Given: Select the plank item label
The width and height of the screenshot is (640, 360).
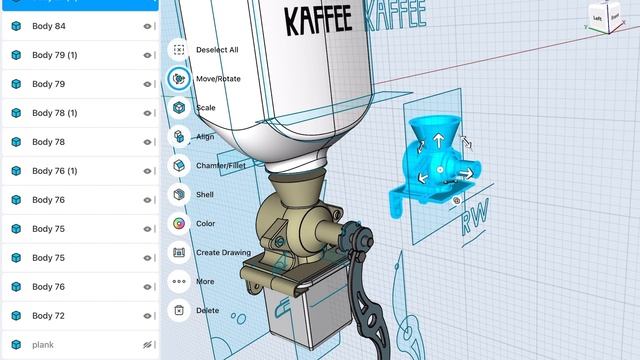Looking at the screenshot, I should 43,345.
